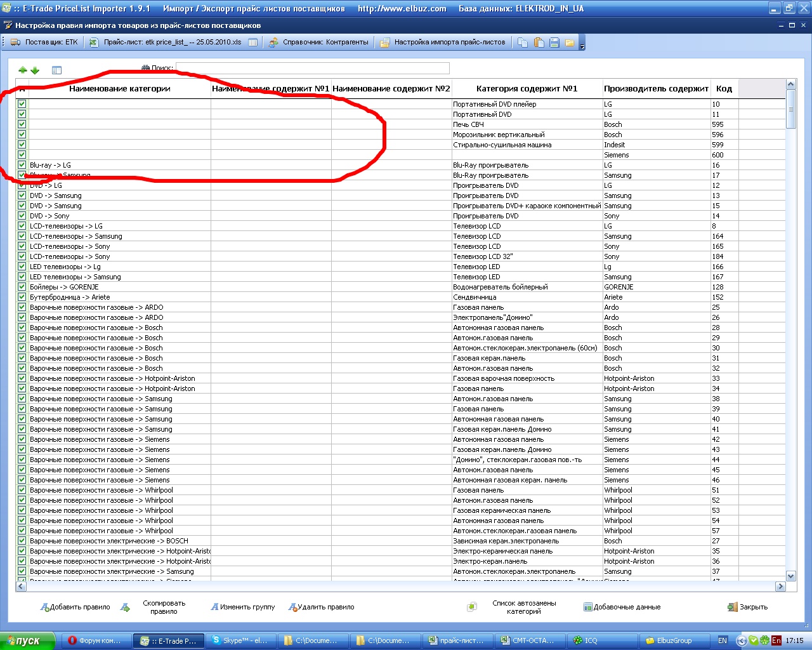
Task: Click Изменить группу button
Action: click(x=242, y=607)
